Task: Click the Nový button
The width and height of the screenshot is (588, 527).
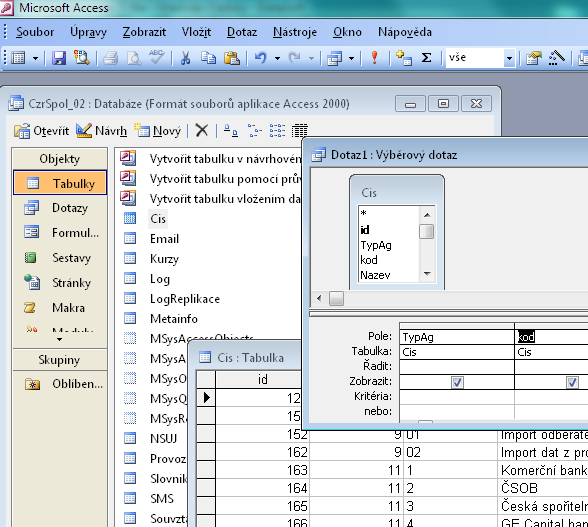Action: (x=158, y=131)
